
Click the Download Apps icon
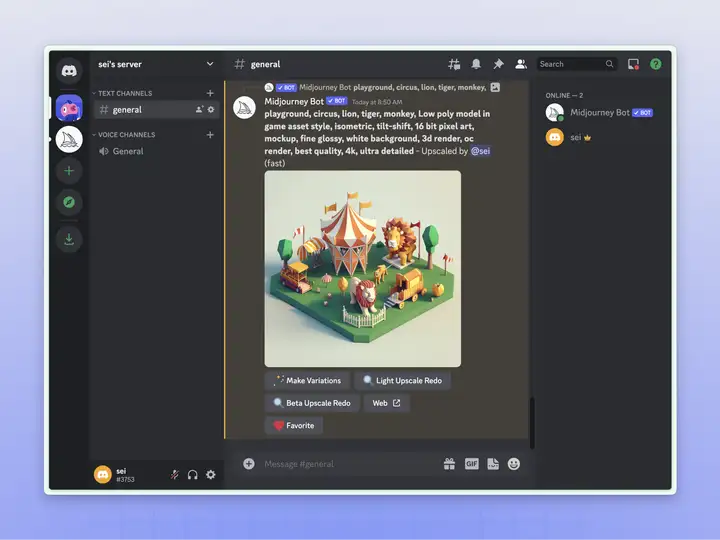coord(69,239)
